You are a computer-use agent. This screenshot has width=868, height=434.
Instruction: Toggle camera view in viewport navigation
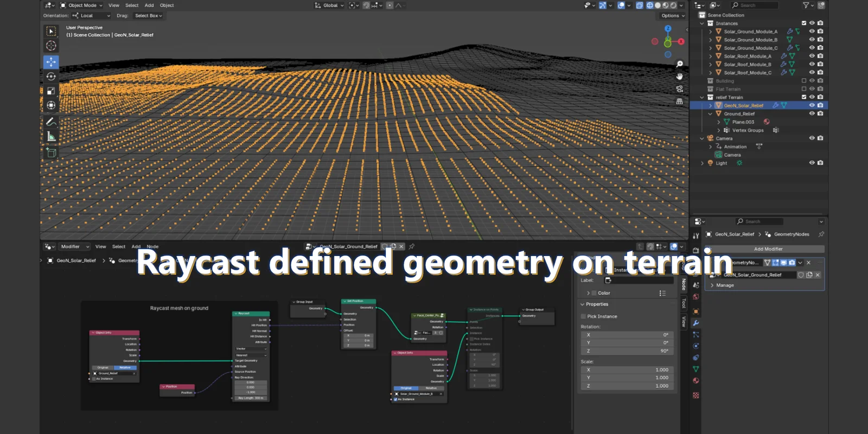(x=679, y=89)
